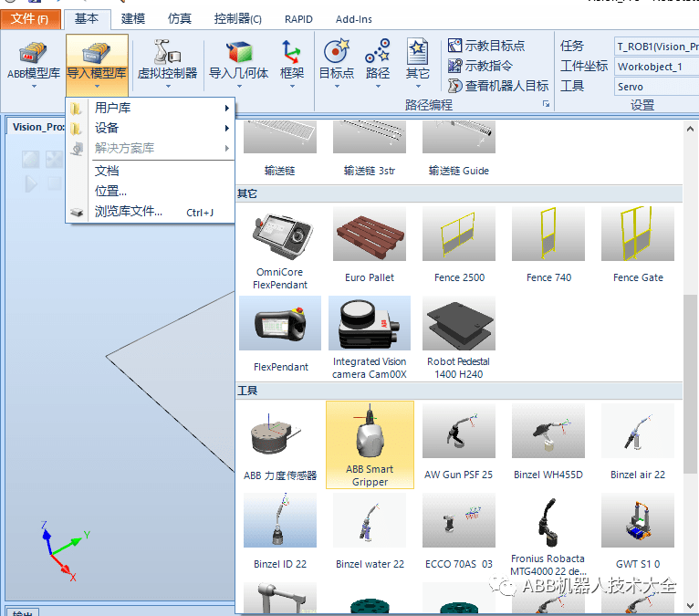Expand the 用户库 submenu
This screenshot has height=616, width=699.
151,108
